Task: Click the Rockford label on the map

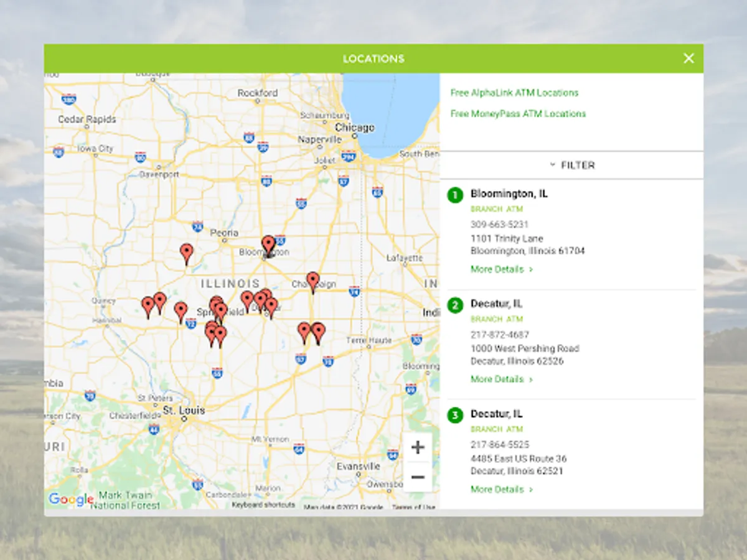Action: (x=258, y=93)
